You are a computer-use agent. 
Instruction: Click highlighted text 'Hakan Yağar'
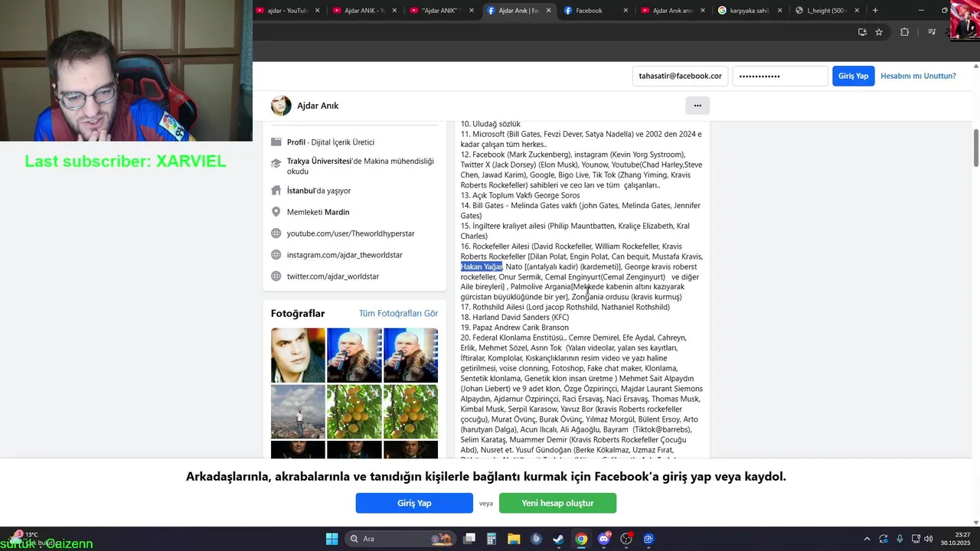click(x=482, y=267)
